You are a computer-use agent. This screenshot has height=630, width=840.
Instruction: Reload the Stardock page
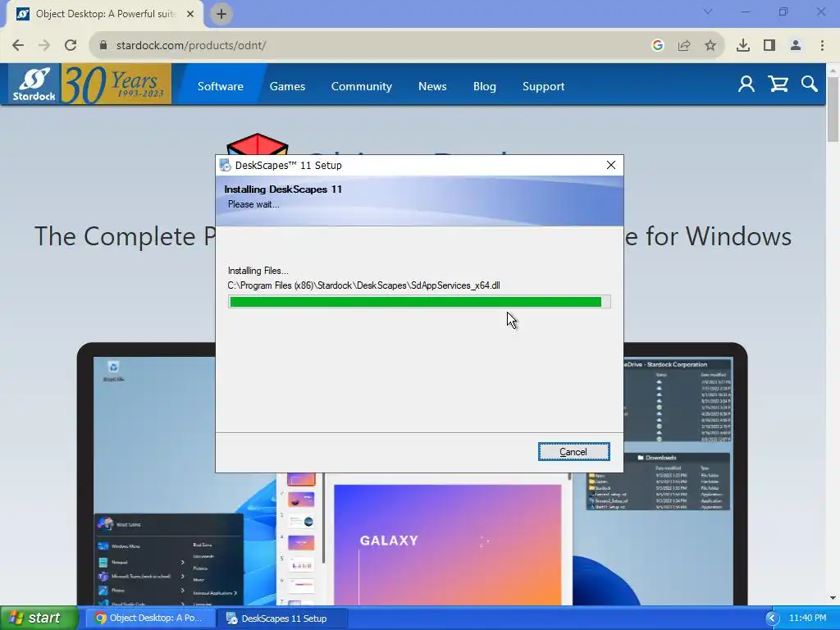[71, 46]
